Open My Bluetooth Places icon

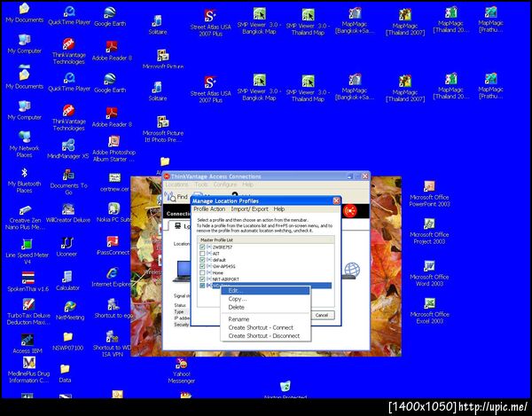pos(24,173)
